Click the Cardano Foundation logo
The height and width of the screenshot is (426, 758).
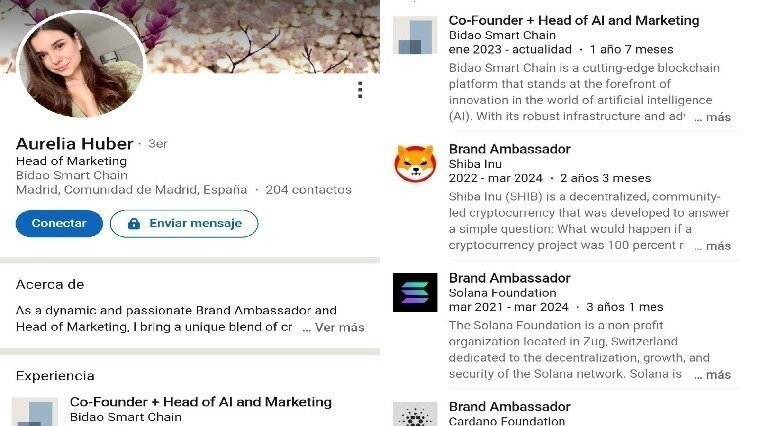tap(414, 415)
